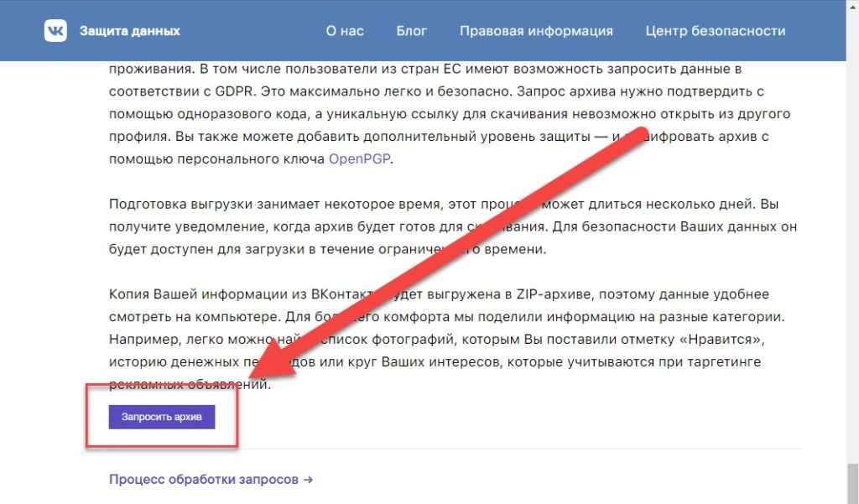Open the О нас menu item

[x=345, y=31]
